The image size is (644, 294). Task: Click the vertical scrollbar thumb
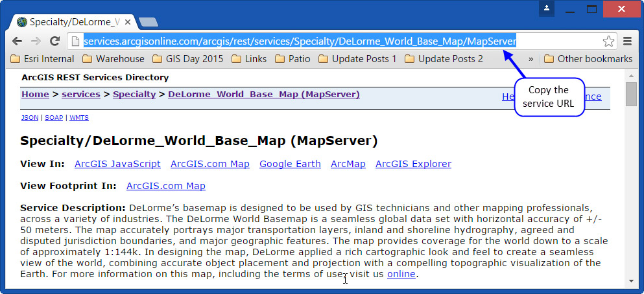[x=631, y=94]
